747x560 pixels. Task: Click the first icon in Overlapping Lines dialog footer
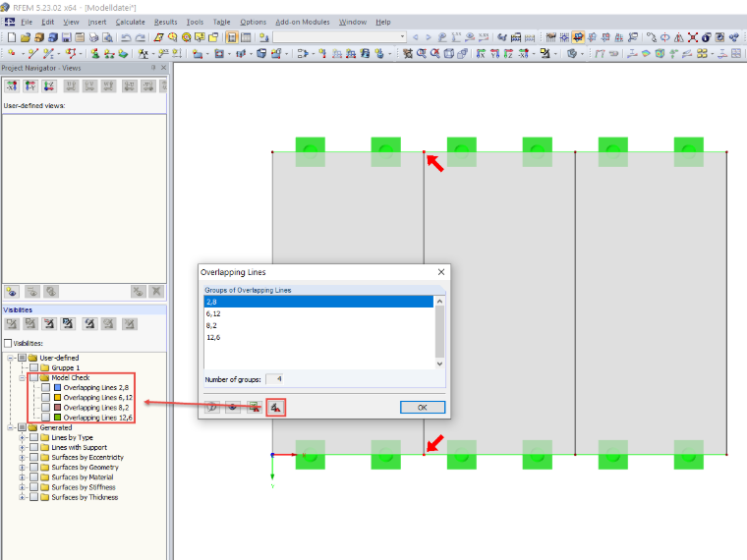tap(212, 407)
